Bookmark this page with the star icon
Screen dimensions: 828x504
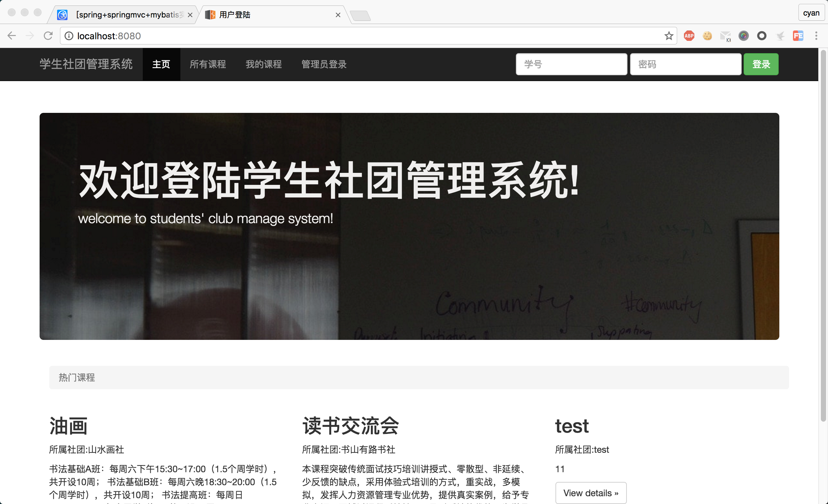click(669, 36)
